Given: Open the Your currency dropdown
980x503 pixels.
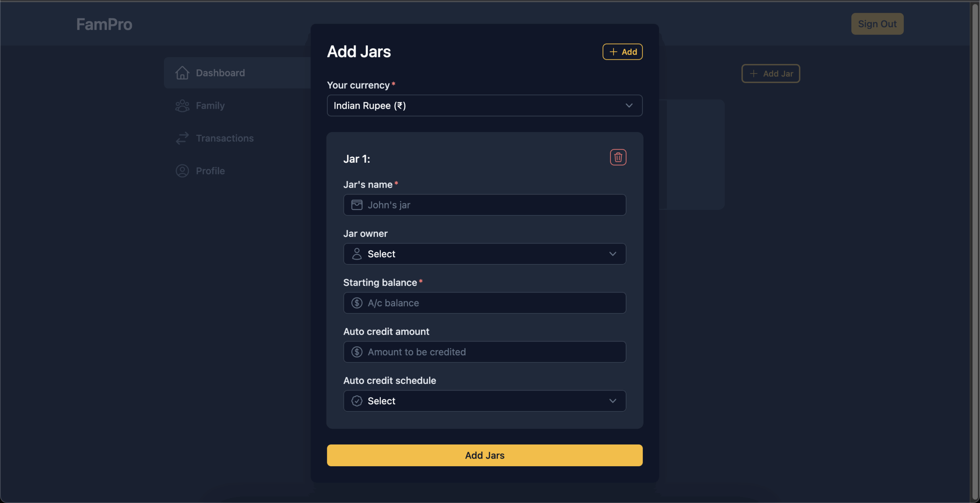Looking at the screenshot, I should click(485, 106).
